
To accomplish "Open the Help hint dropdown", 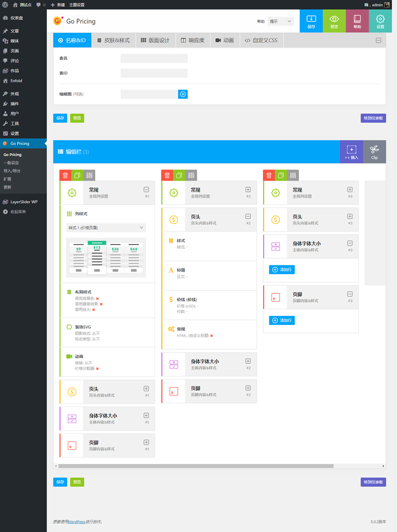I will point(281,22).
